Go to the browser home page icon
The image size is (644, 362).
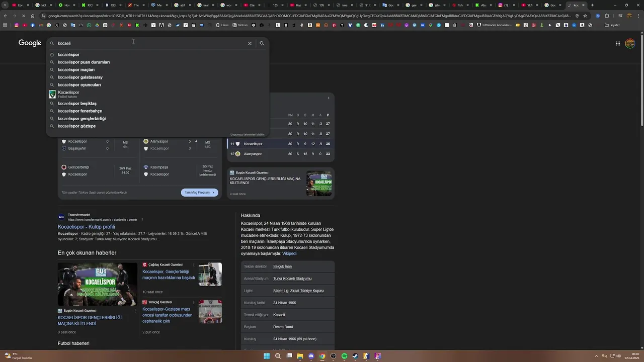tap(33, 16)
